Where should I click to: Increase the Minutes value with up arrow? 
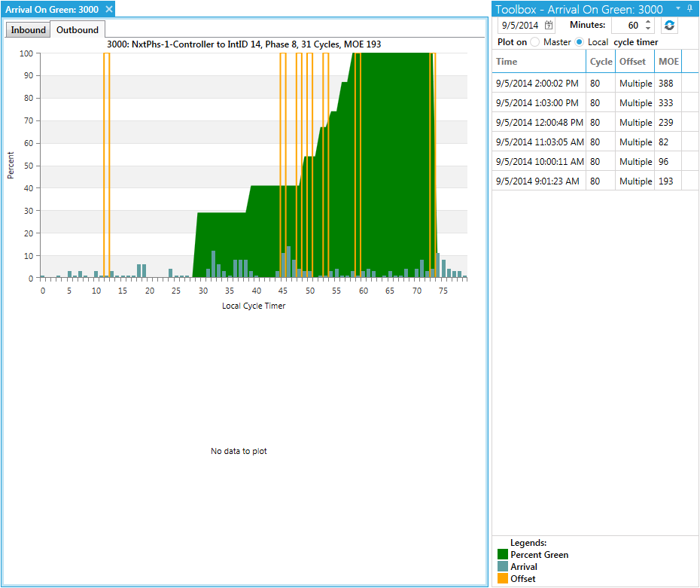(648, 22)
